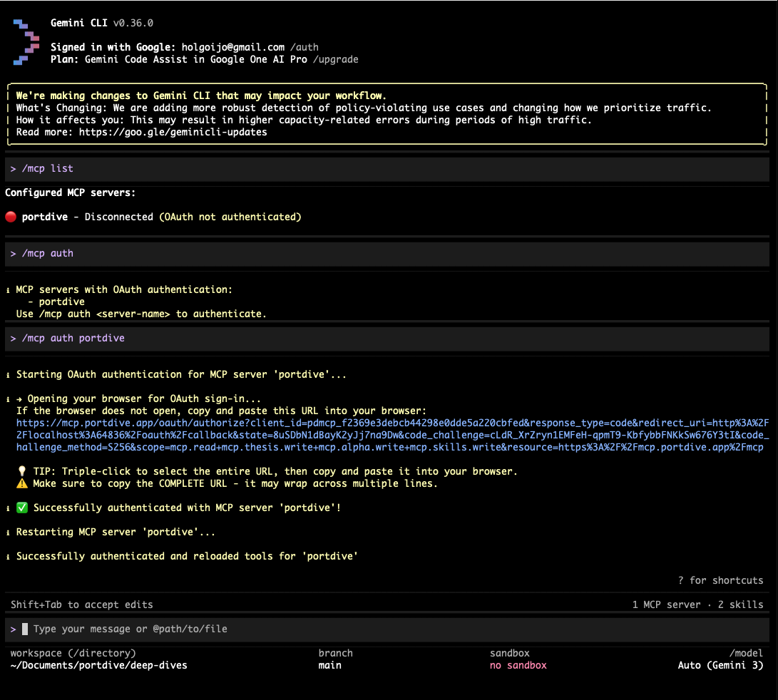Click the 'main' branch name in footer

pos(330,665)
